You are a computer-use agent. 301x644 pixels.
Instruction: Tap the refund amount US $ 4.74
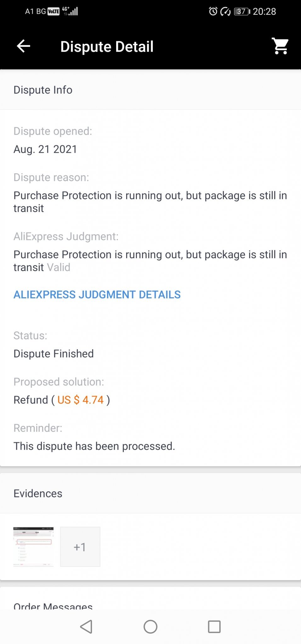[x=81, y=400]
